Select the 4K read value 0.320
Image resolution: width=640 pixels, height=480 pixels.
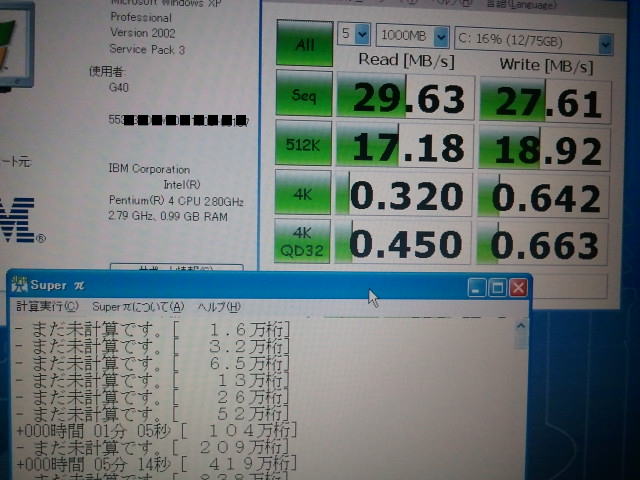click(403, 194)
